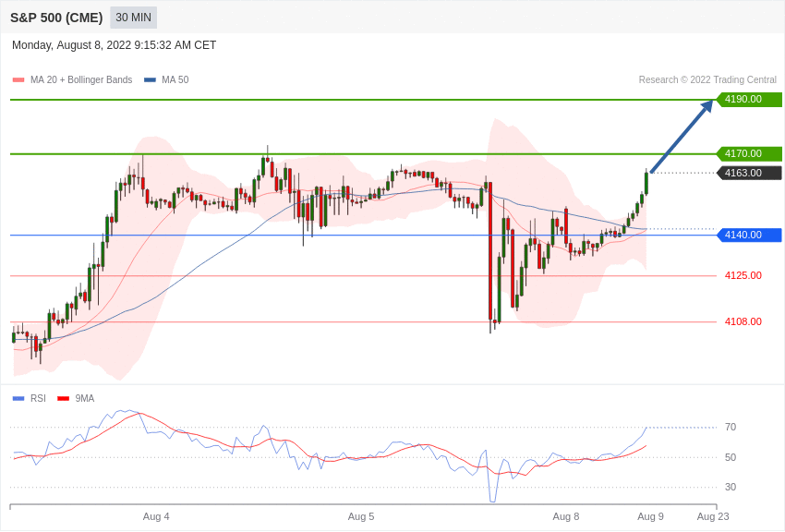
Task: Click the red 4125.00 support label
Action: [743, 276]
